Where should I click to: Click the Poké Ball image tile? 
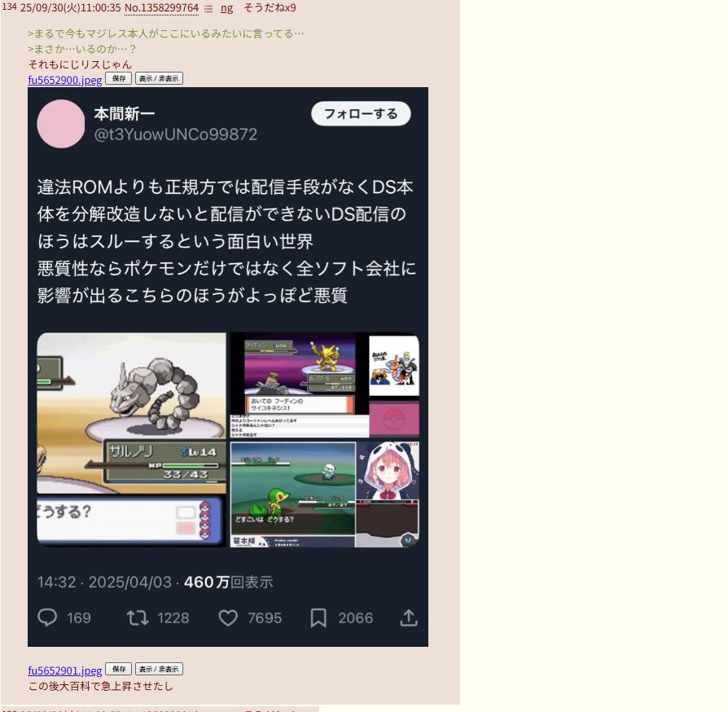pyautogui.click(x=393, y=419)
